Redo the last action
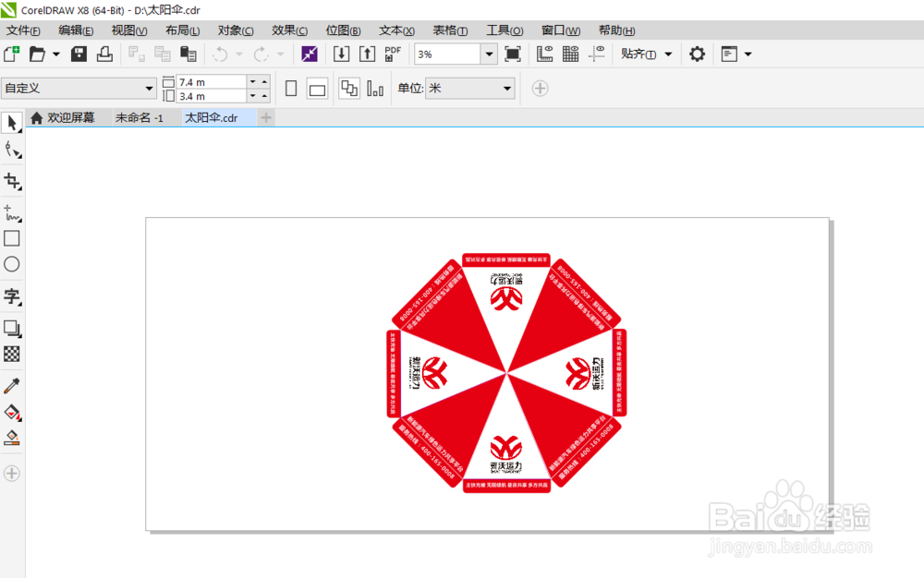The height and width of the screenshot is (578, 924). coord(261,54)
